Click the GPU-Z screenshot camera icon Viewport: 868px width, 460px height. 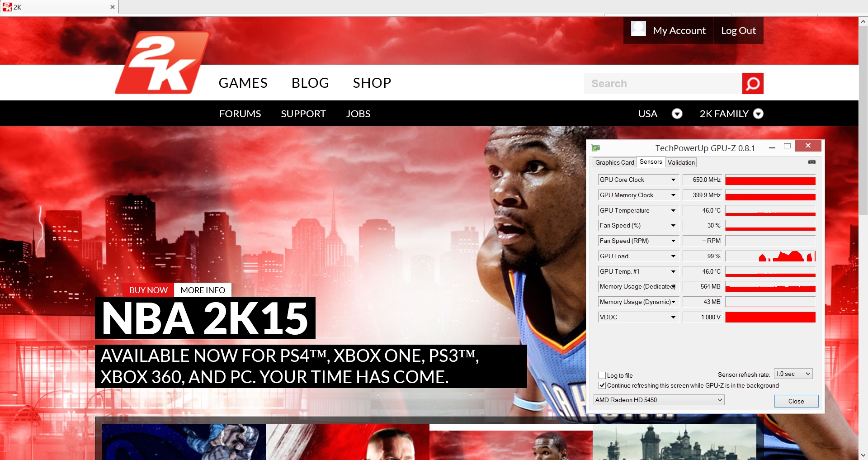pos(812,162)
